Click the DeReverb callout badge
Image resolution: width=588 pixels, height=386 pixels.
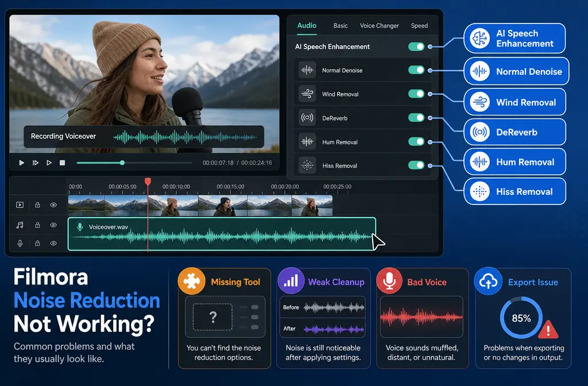(514, 132)
